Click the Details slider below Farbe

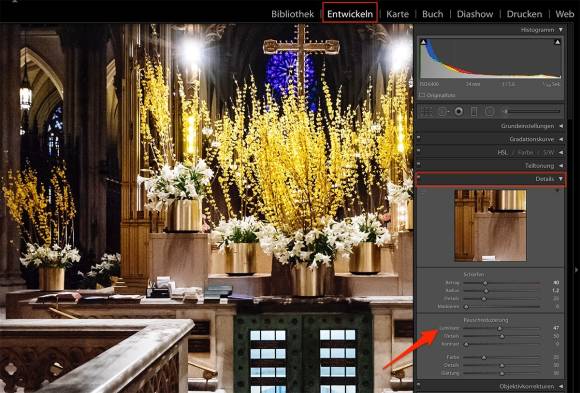(502, 365)
